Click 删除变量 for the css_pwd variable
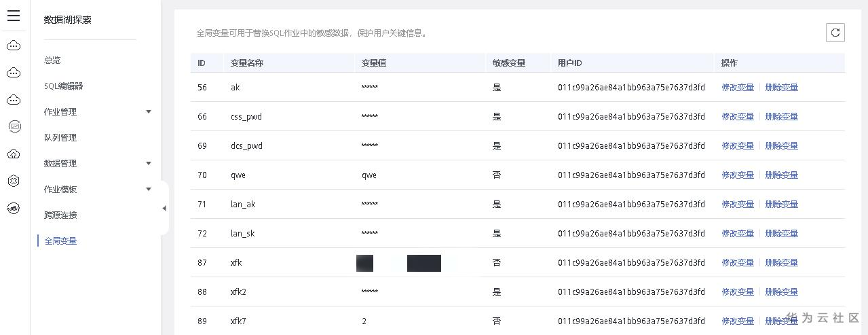Image resolution: width=868 pixels, height=335 pixels. (781, 117)
